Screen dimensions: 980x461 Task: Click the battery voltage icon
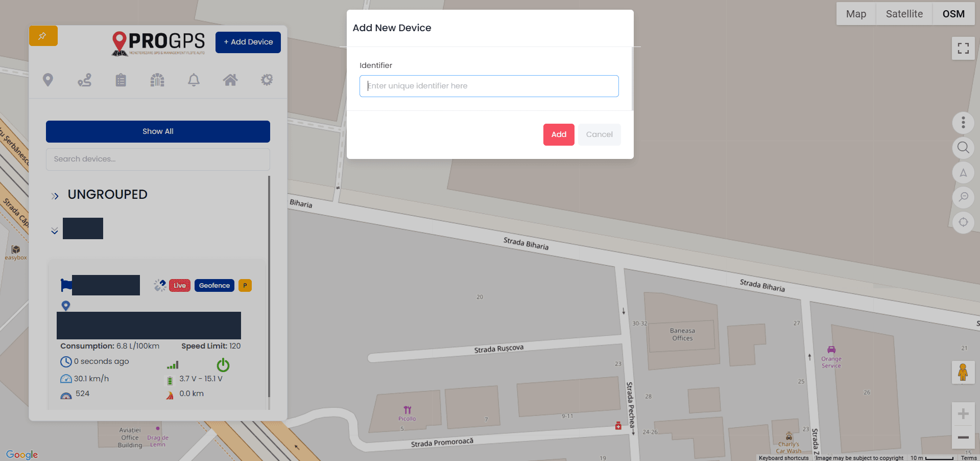170,381
